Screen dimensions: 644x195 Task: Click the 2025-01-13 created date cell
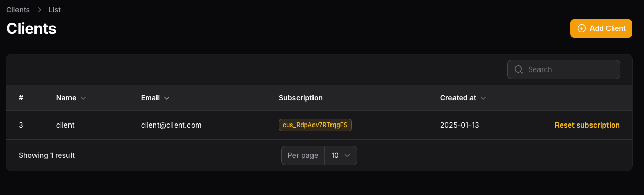[460, 125]
